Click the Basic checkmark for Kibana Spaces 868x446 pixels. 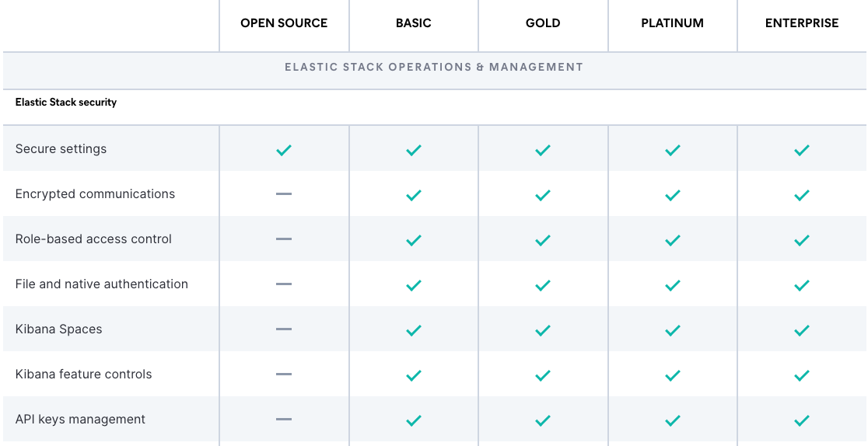[414, 330]
